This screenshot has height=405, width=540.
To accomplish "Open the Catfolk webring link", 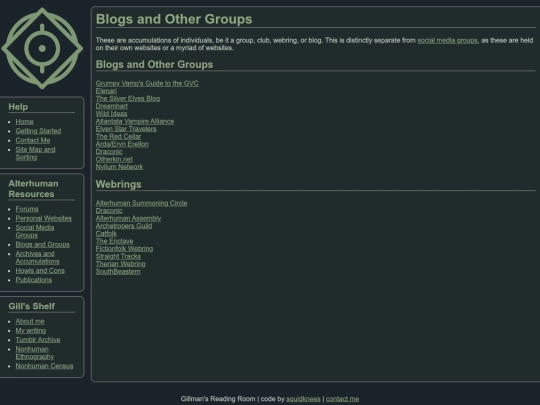I will click(106, 233).
